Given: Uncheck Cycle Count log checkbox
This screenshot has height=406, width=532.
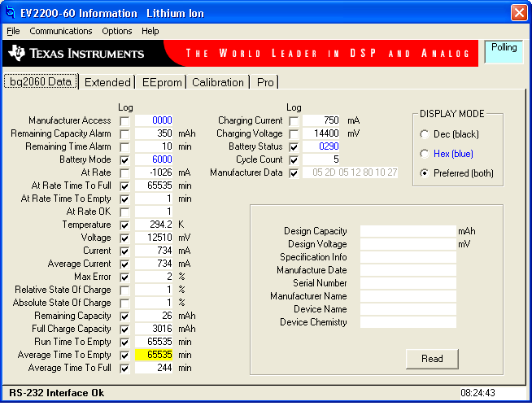Looking at the screenshot, I should (x=294, y=160).
